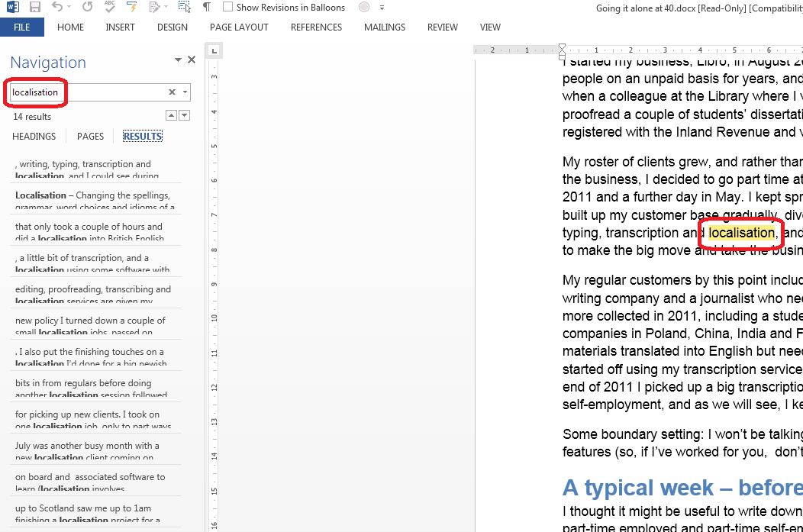
Task: Open the PAGES tab in Navigation pane
Action: pos(90,137)
